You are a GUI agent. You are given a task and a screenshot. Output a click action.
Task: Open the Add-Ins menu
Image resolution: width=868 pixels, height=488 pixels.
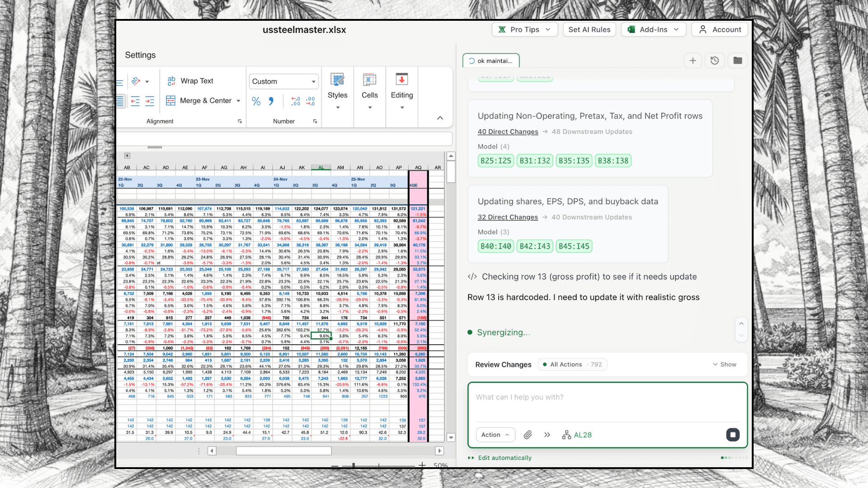(653, 29)
